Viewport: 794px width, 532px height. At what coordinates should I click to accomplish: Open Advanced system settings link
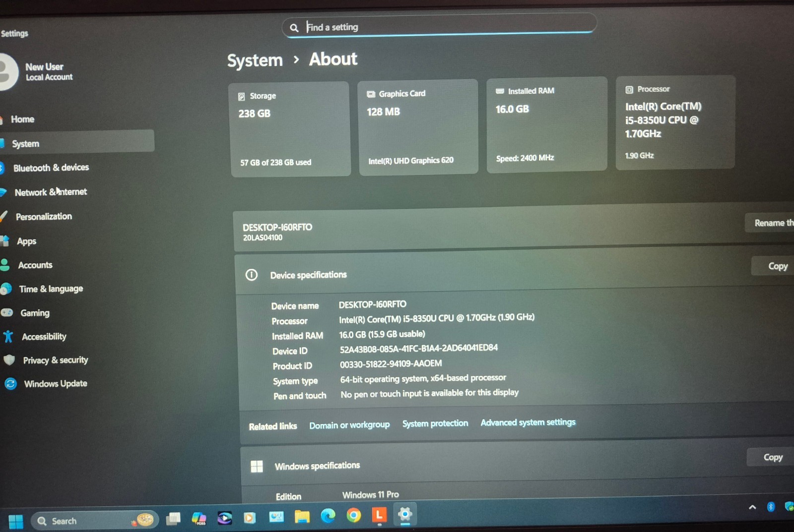pyautogui.click(x=528, y=422)
